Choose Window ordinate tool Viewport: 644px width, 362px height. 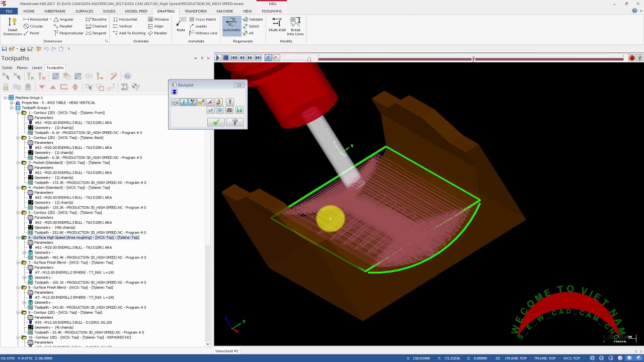pos(158,19)
